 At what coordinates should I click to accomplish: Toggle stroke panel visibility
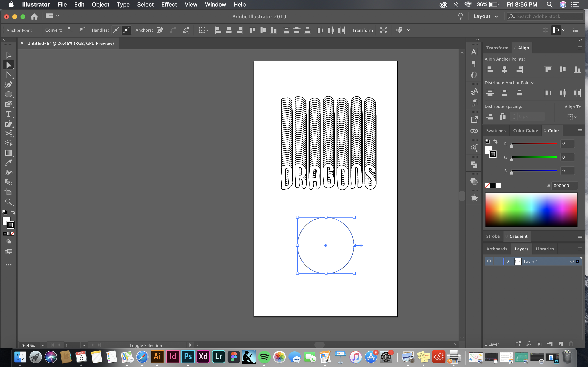pyautogui.click(x=492, y=236)
